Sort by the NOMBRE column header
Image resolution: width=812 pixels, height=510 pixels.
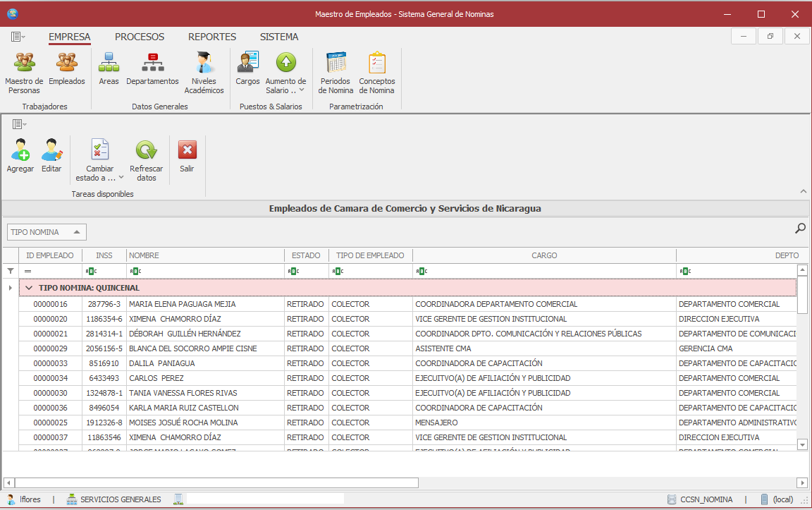tap(206, 255)
